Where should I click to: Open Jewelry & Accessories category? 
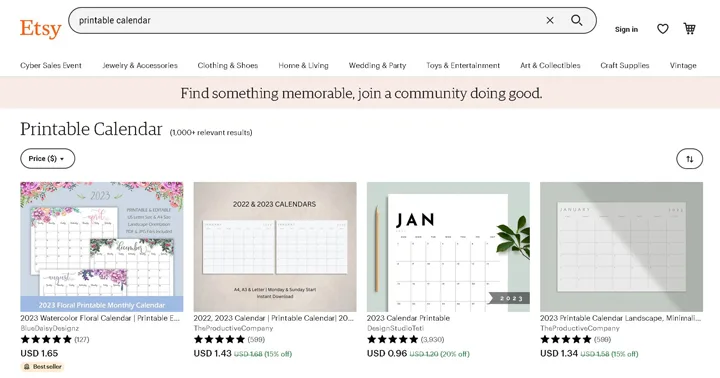(x=140, y=65)
